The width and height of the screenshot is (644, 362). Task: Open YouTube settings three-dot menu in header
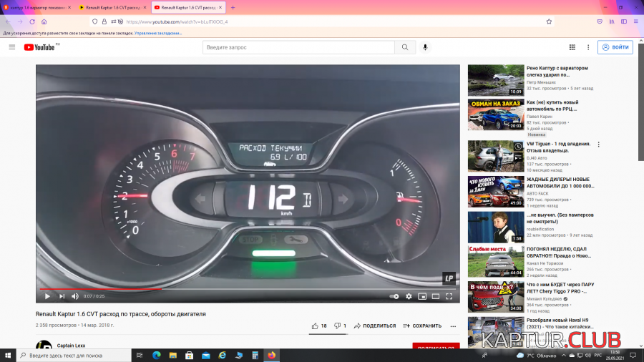pos(588,47)
